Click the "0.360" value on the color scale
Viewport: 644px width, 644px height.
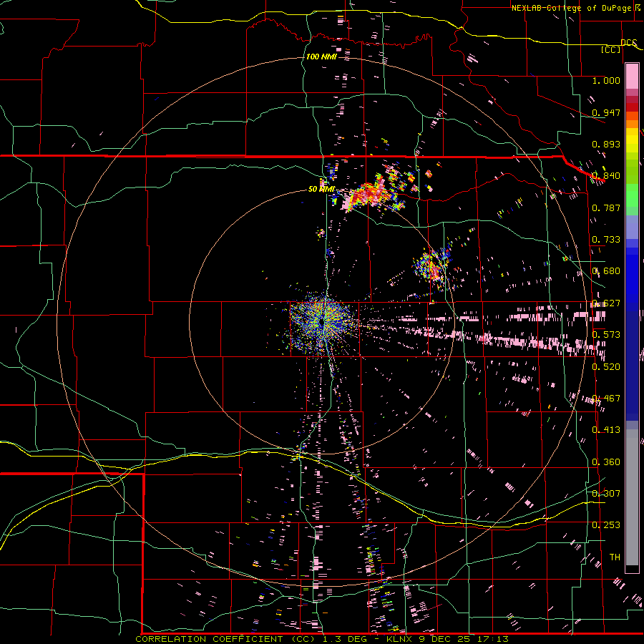[x=606, y=462]
